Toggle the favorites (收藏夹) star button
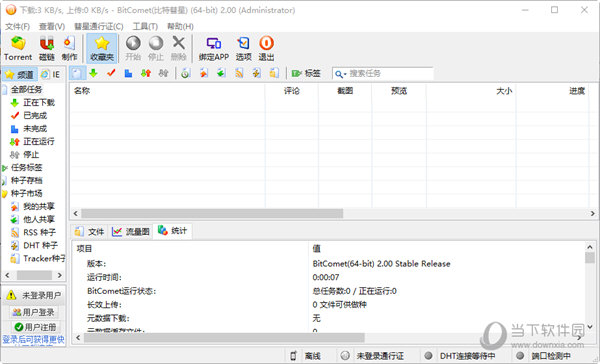This screenshot has width=600, height=364. 102,48
